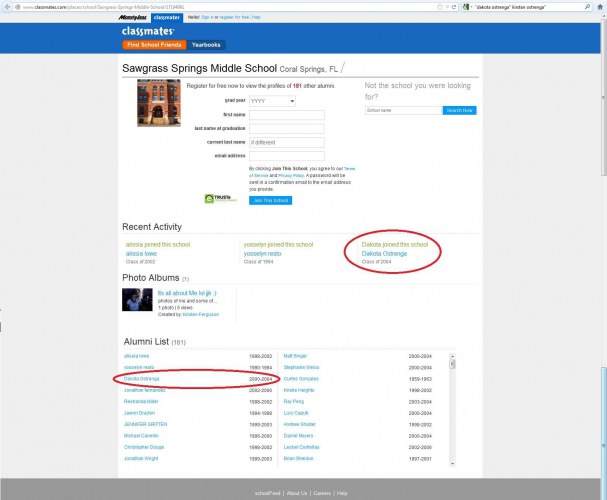Open the grad year dropdown
Screen dimensions: 607x500
point(272,101)
